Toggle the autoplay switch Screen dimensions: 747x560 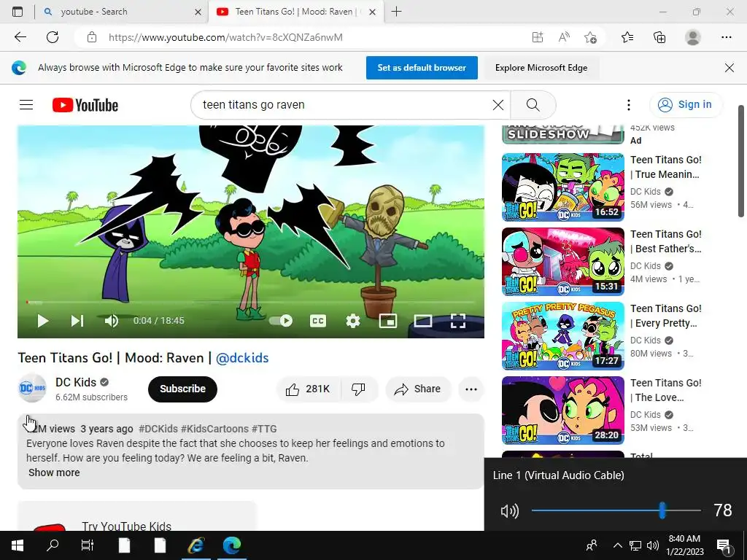coord(281,321)
